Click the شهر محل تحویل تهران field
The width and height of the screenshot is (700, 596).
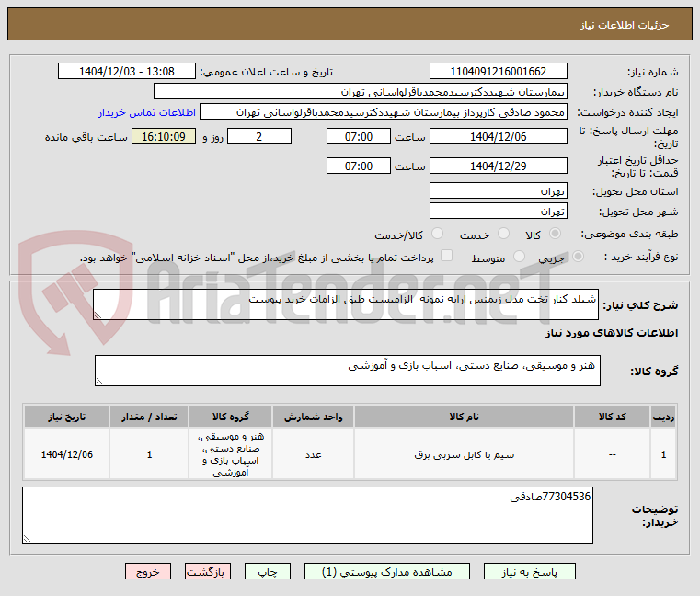(499, 212)
